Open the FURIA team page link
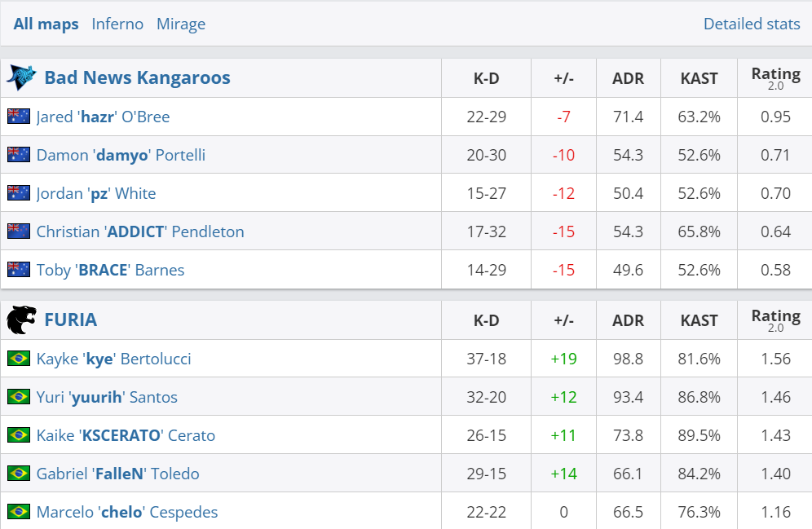 pos(71,320)
